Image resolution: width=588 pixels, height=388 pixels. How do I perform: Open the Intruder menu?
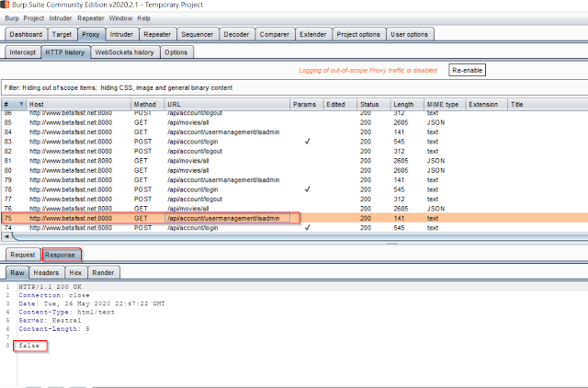tap(61, 18)
